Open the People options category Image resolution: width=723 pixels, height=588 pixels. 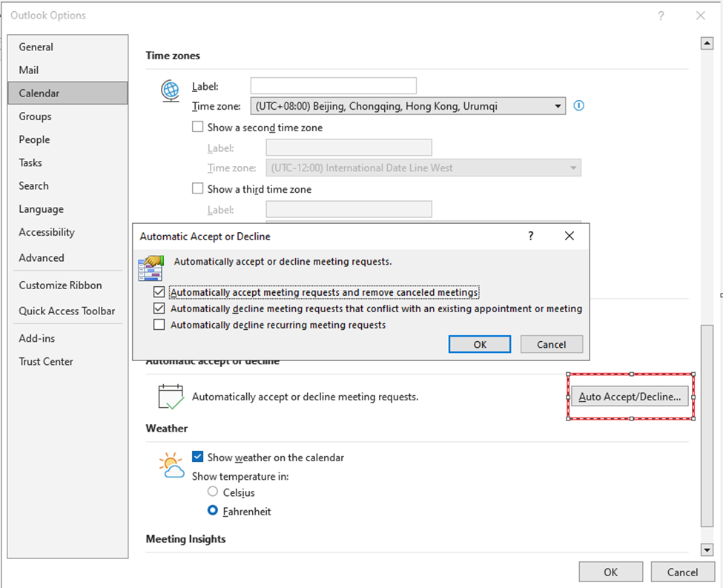point(67,139)
